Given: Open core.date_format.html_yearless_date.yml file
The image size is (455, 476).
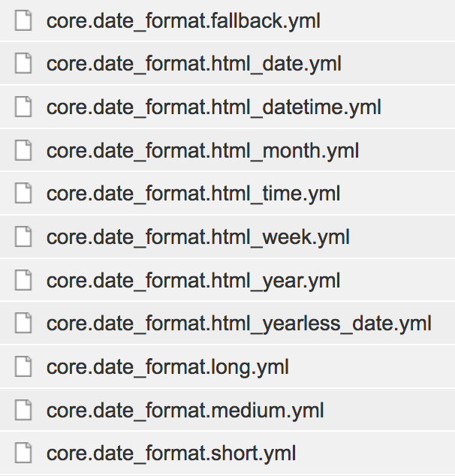Looking at the screenshot, I should point(239,324).
